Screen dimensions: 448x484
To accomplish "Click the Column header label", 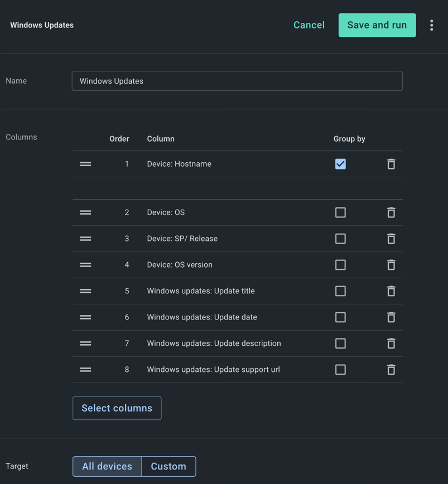I will click(161, 139).
